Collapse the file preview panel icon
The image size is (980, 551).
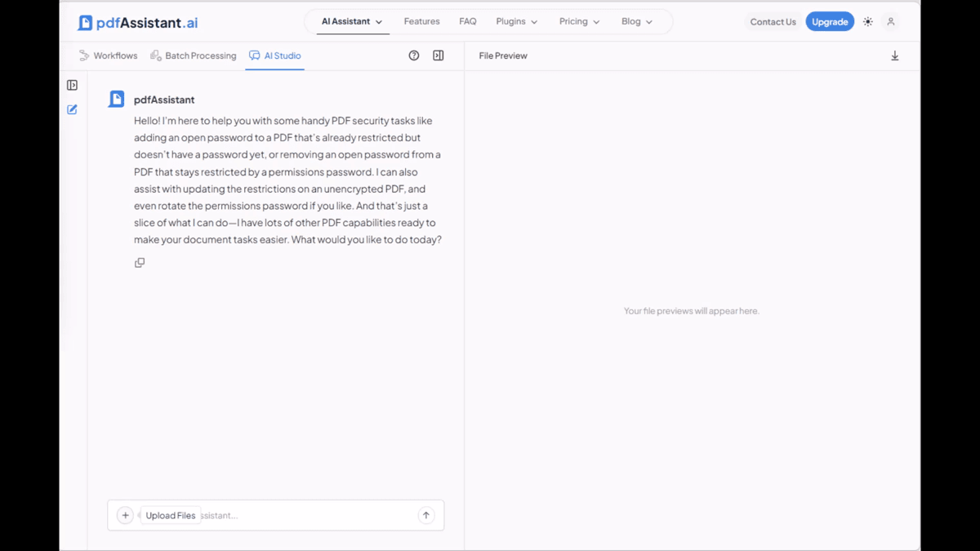click(439, 56)
